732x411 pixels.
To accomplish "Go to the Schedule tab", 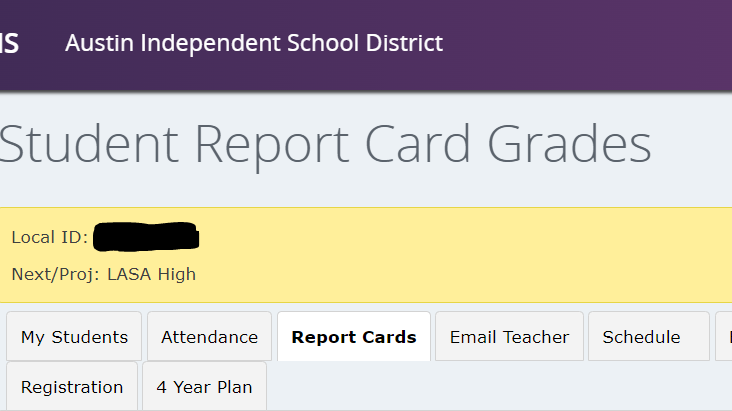I will (x=641, y=337).
